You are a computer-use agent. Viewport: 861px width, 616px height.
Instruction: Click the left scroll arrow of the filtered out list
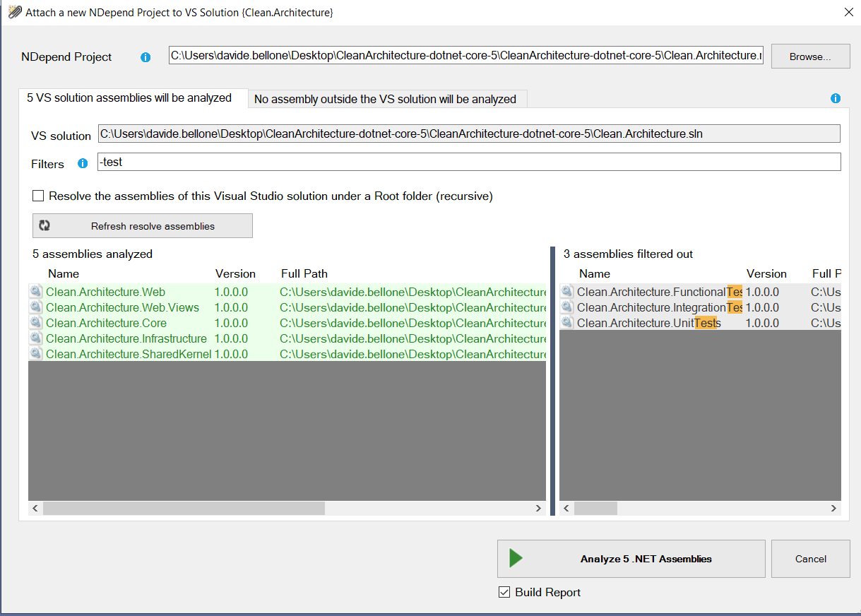[x=566, y=508]
